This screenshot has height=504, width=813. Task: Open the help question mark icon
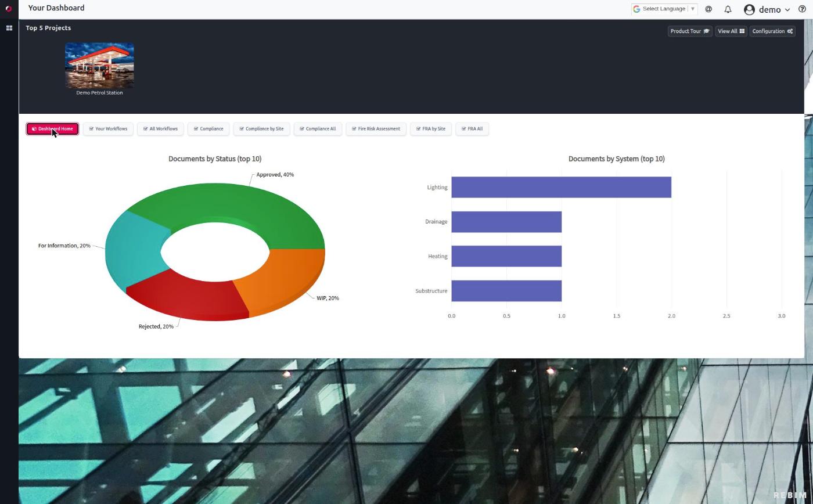click(802, 9)
